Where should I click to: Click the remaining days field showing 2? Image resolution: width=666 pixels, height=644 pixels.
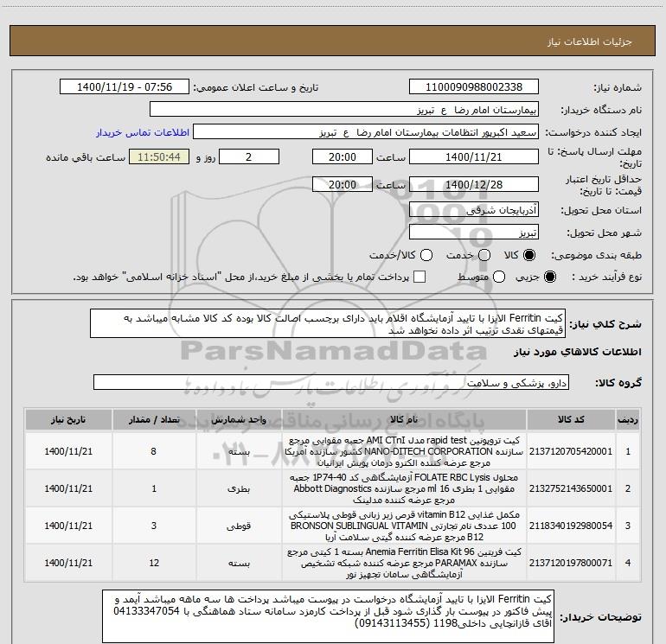pos(249,156)
